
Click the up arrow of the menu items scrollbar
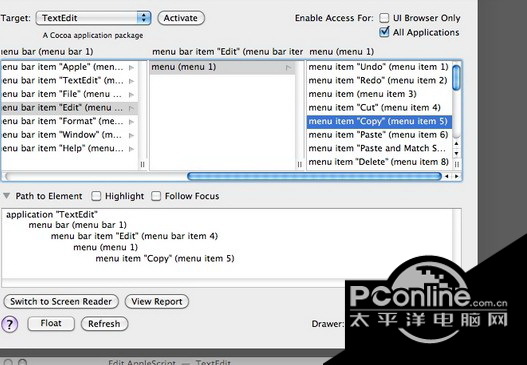tap(456, 144)
